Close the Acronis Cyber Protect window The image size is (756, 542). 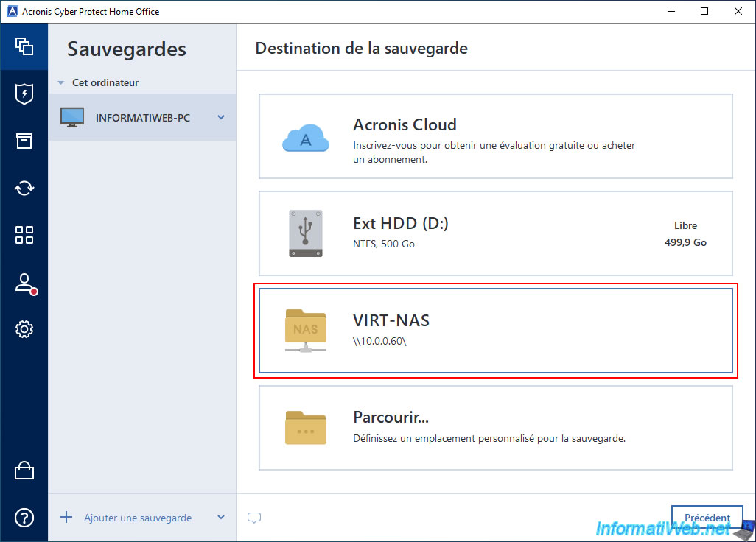tap(738, 11)
